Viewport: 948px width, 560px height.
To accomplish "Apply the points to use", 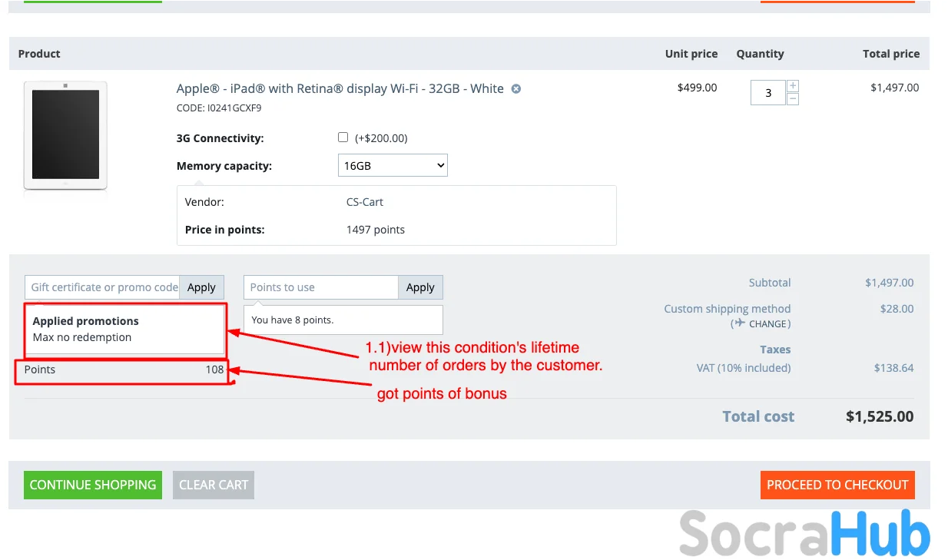I will click(x=420, y=287).
